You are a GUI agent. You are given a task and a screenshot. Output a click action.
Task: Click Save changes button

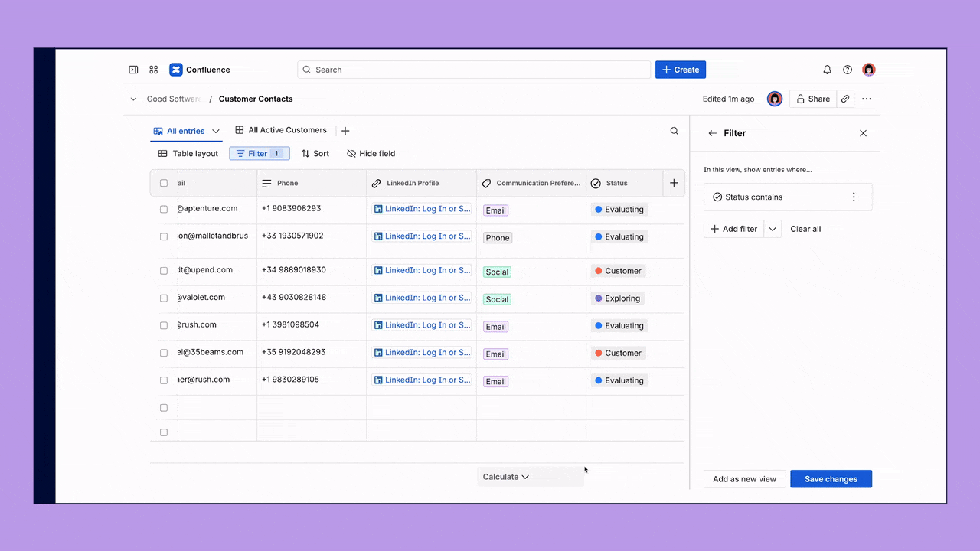831,479
